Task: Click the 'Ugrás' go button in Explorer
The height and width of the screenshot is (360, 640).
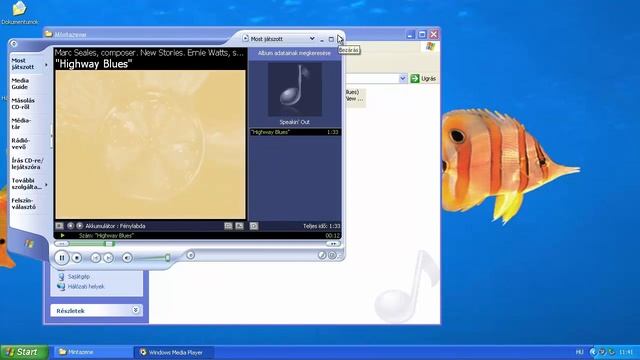Action: (x=423, y=78)
